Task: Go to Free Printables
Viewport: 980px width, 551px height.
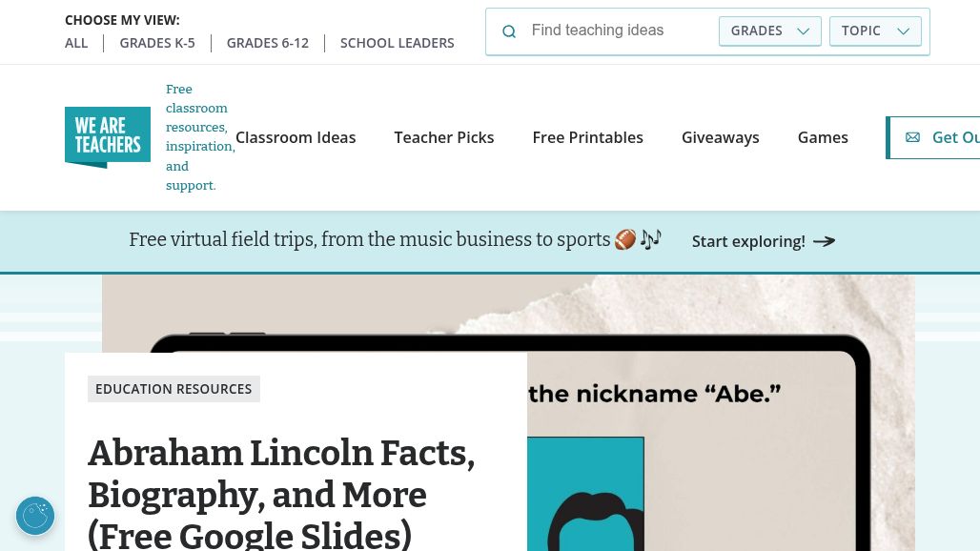Action: [588, 137]
